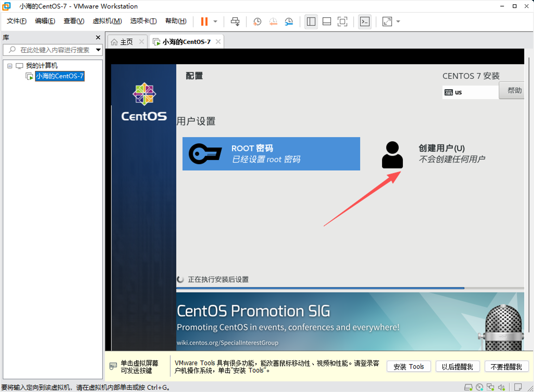This screenshot has height=392, width=534.
Task: Click the 创建用户(U) person icon
Action: (392, 155)
